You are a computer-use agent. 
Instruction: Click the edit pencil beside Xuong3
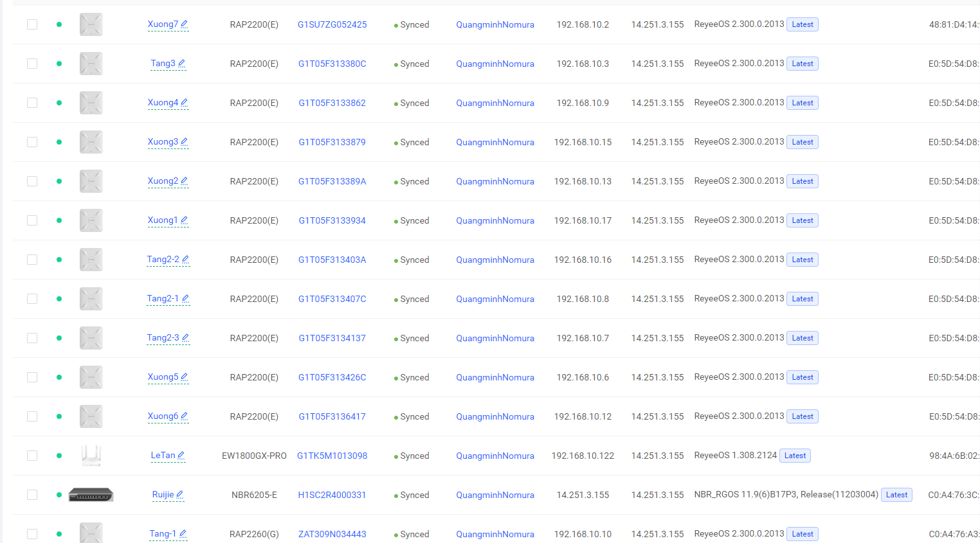pyautogui.click(x=184, y=142)
